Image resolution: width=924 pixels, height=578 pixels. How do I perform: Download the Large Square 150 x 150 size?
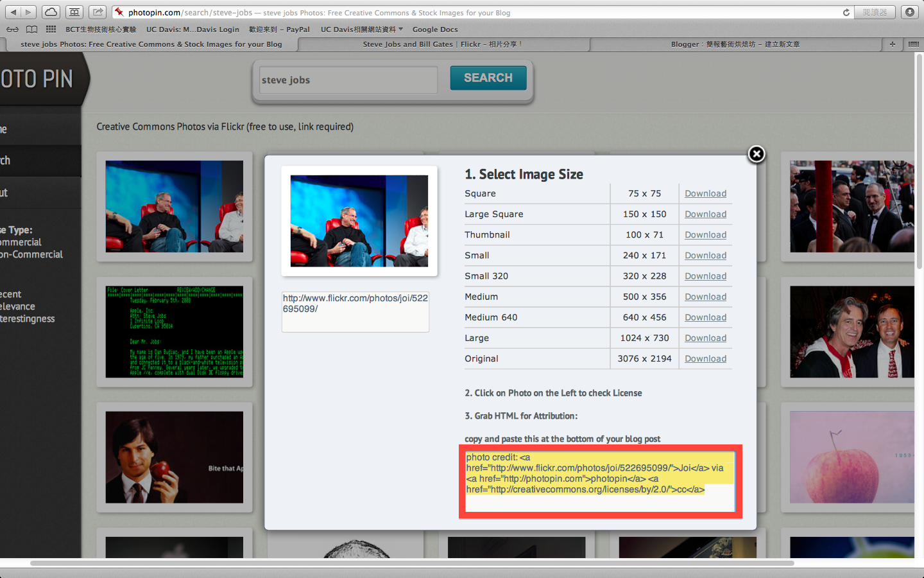click(x=705, y=214)
